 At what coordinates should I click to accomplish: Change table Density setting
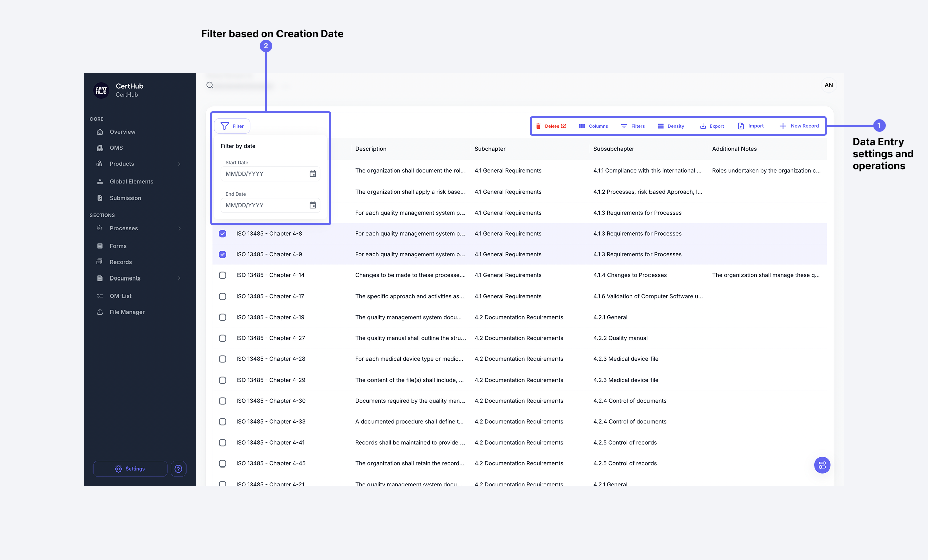pos(671,126)
